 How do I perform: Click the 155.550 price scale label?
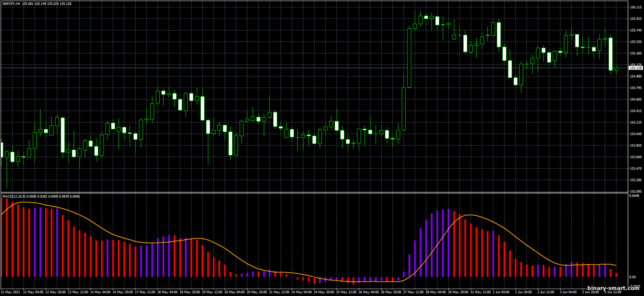pos(636,42)
